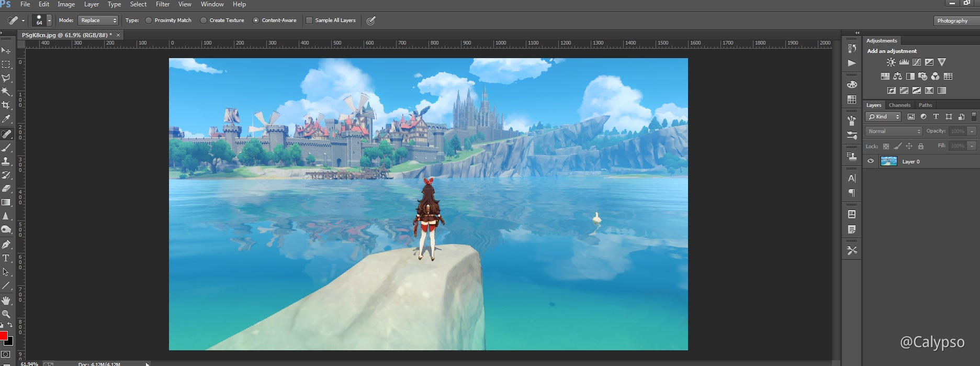Add an Exposure adjustment
The height and width of the screenshot is (366, 980).
coord(929,62)
